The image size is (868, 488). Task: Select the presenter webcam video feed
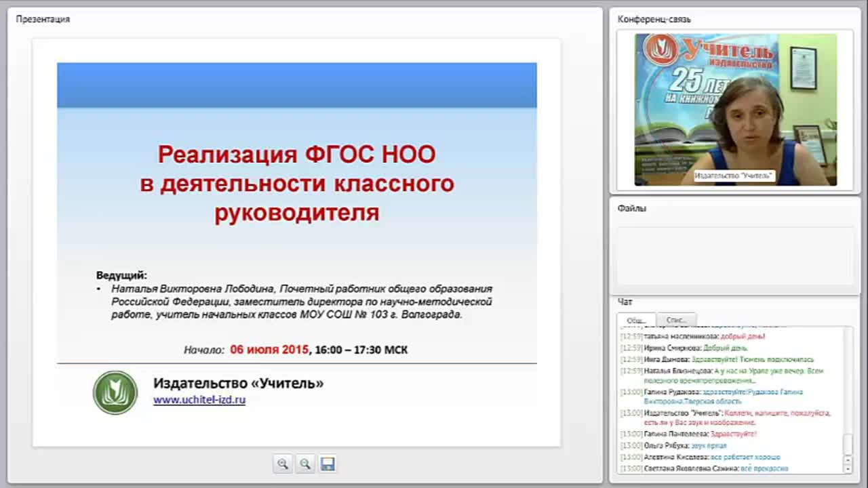coord(736,110)
